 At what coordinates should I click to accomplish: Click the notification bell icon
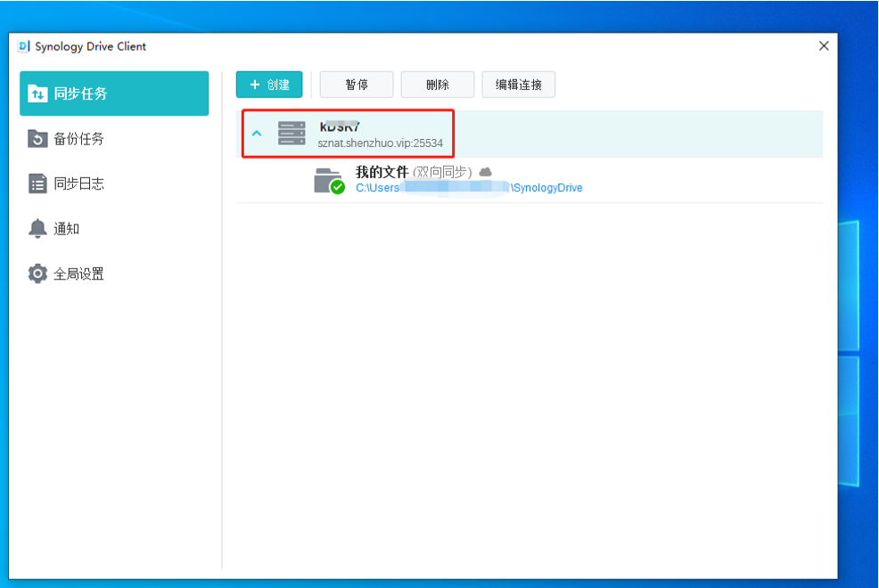pos(37,229)
